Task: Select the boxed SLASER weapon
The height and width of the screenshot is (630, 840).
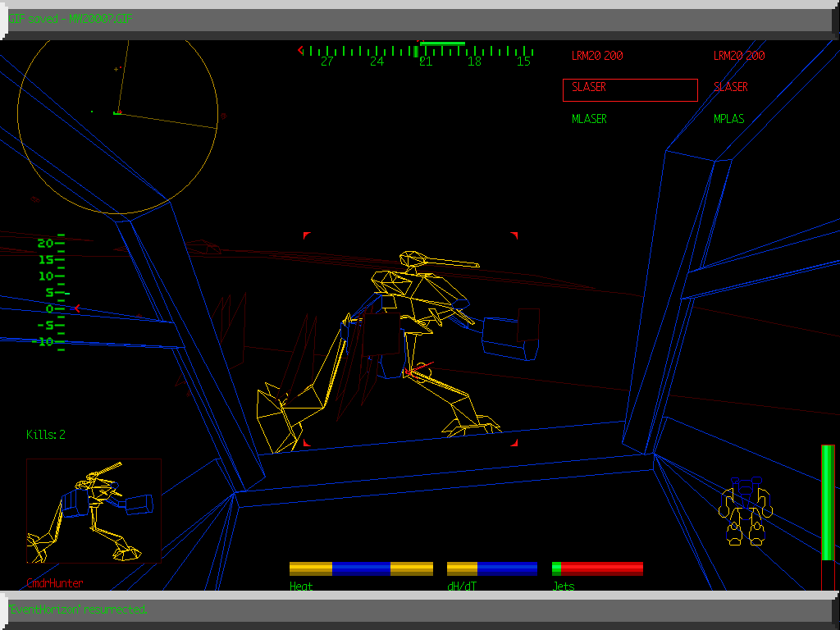Action: [630, 89]
